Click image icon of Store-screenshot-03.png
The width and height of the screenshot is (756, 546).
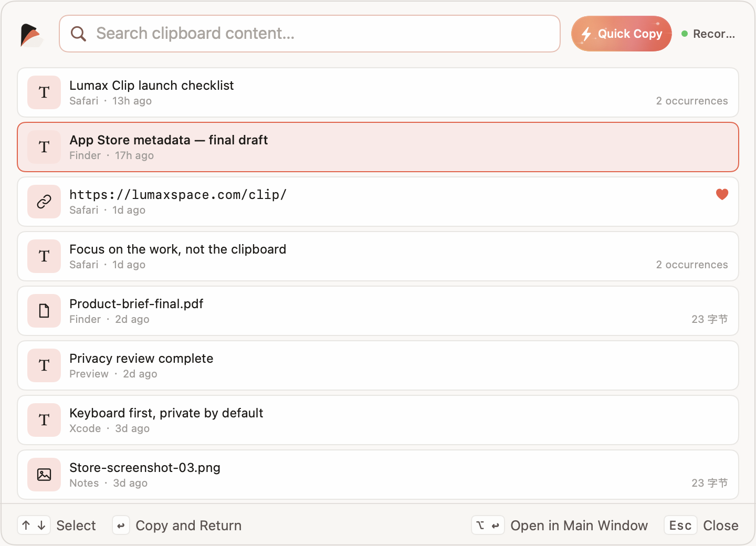[44, 475]
